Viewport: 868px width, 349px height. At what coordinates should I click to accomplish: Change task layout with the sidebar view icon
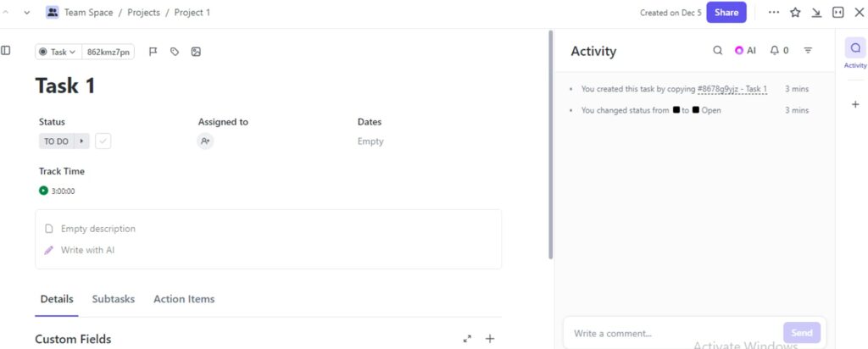coord(838,12)
